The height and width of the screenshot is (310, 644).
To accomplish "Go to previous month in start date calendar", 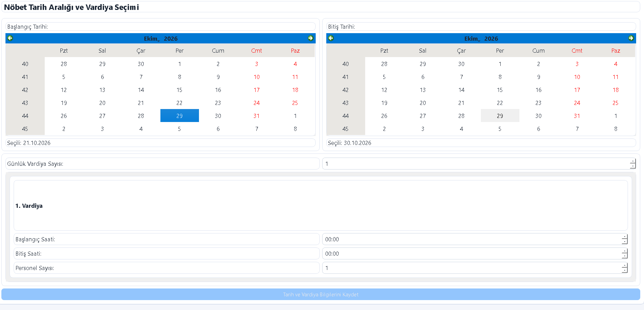I will (x=10, y=38).
